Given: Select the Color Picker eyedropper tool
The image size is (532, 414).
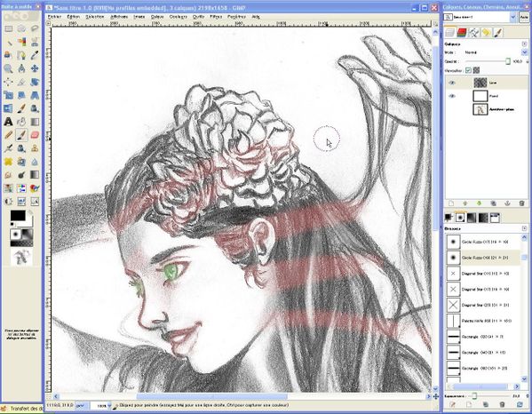Looking at the screenshot, I should click(35, 55).
